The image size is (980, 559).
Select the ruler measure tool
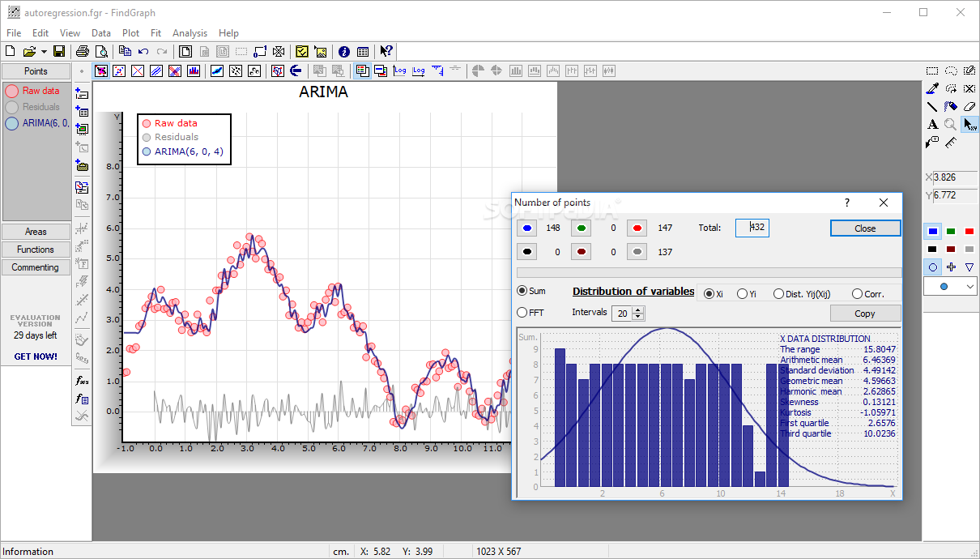click(x=951, y=143)
